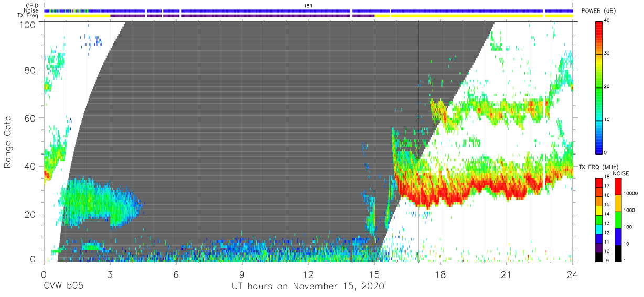Click the blue band of the NOISE colorbar
Image resolution: width=644 pixels, height=297 pixels.
[618, 236]
